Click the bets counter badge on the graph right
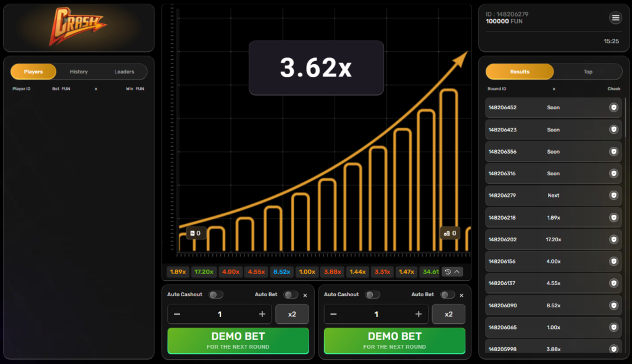 (450, 233)
